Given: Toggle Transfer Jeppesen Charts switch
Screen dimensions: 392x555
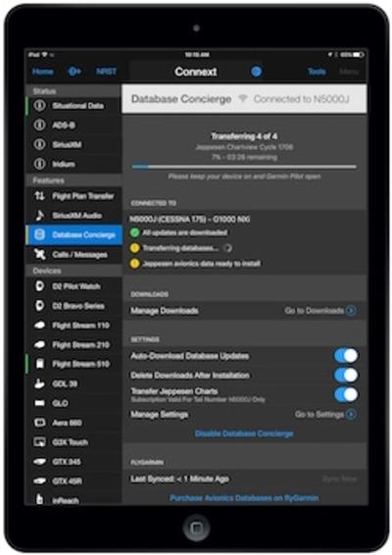Looking at the screenshot, I should [346, 394].
